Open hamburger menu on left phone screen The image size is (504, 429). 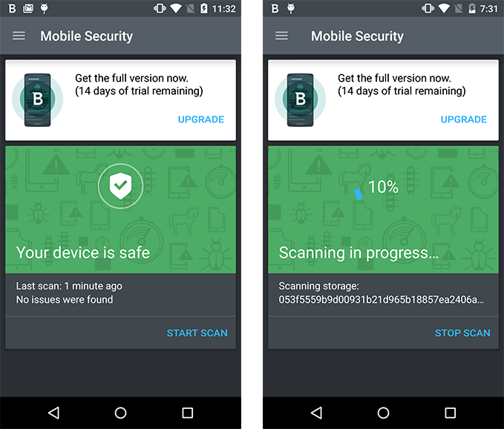(x=19, y=36)
